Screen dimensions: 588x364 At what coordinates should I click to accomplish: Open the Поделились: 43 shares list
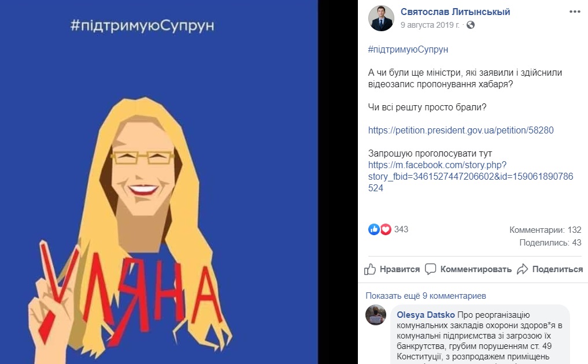(x=550, y=243)
